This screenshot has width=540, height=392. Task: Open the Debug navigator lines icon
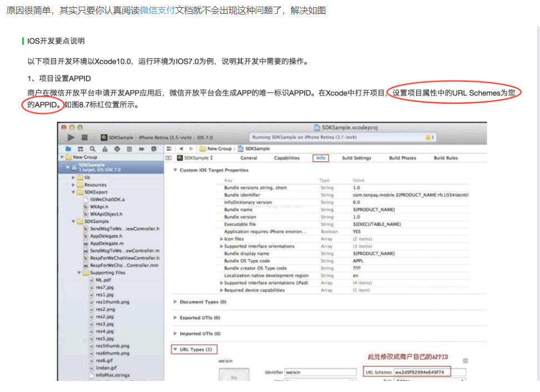(129, 149)
